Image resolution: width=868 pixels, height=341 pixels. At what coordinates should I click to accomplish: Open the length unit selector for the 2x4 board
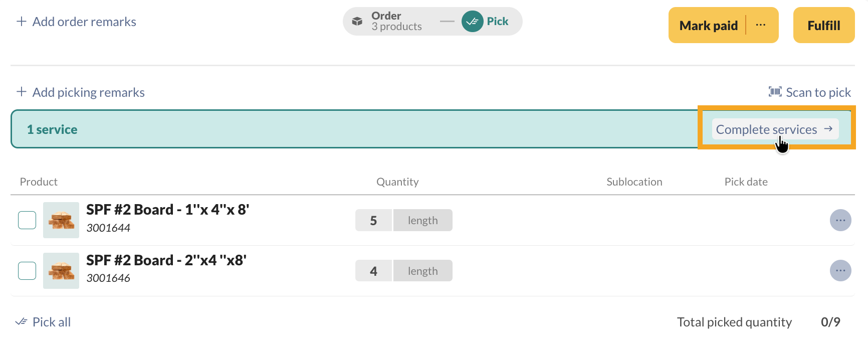pos(422,270)
